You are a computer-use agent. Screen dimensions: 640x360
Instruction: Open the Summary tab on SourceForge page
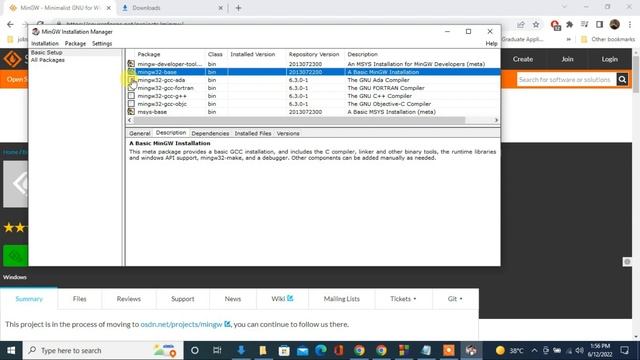pos(29,299)
